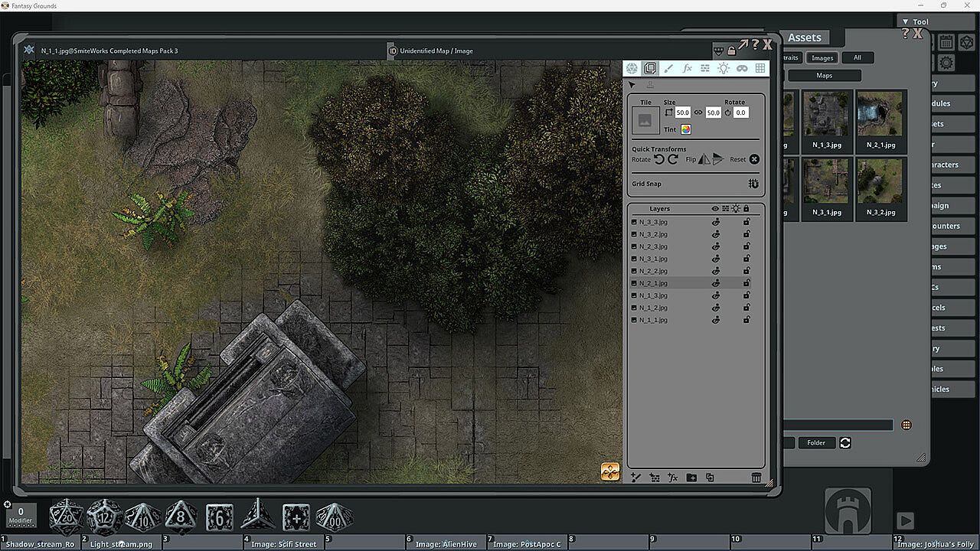Screen dimensions: 980x551
Task: Click the rotate counter-clockwise quick transform
Action: (x=659, y=159)
